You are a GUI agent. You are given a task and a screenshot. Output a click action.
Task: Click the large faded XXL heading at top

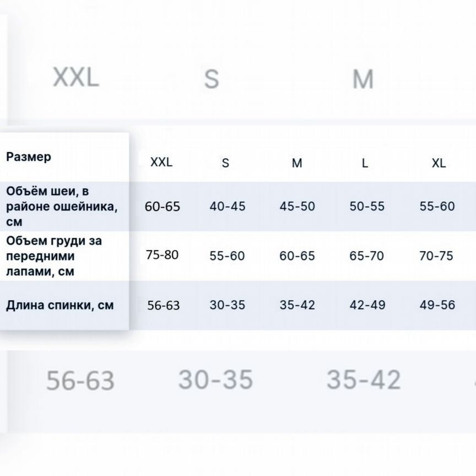coord(76,77)
